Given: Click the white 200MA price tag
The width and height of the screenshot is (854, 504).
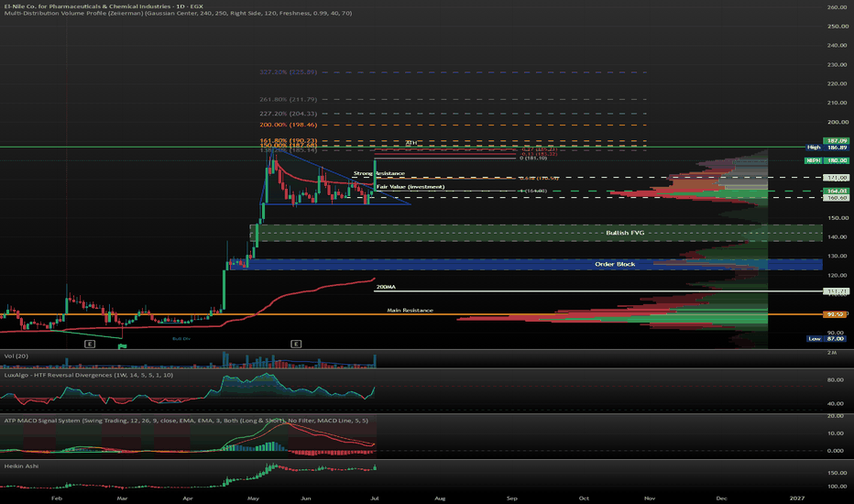Looking at the screenshot, I should 837,291.
